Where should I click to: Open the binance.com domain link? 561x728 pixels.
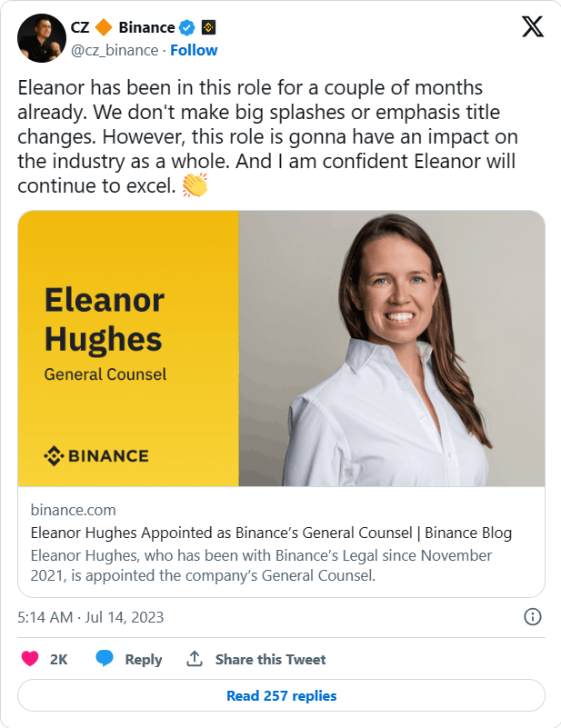coord(73,510)
